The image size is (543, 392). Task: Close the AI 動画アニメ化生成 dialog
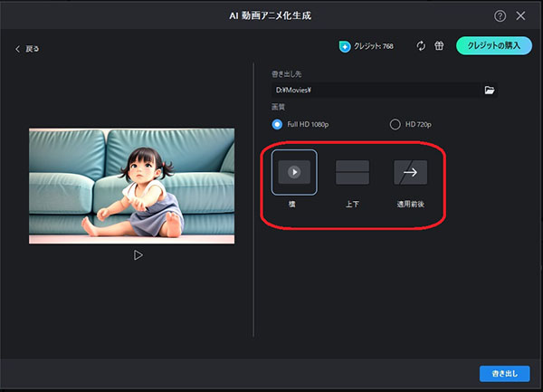tap(520, 16)
